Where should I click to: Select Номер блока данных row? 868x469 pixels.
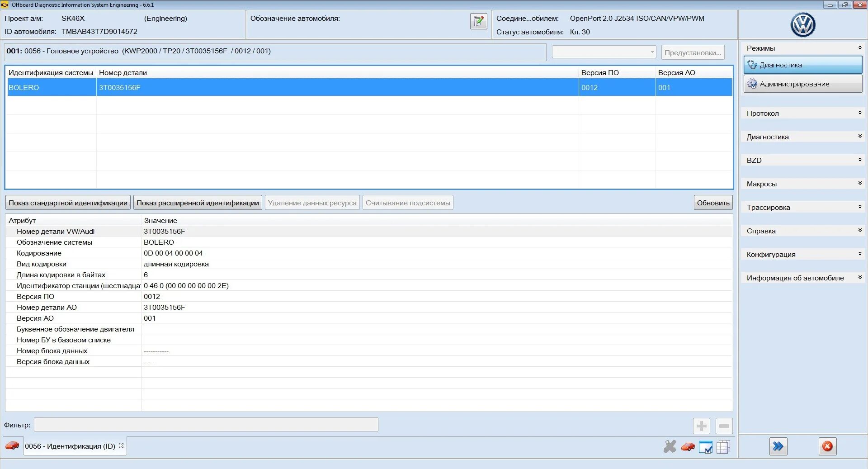pos(369,351)
